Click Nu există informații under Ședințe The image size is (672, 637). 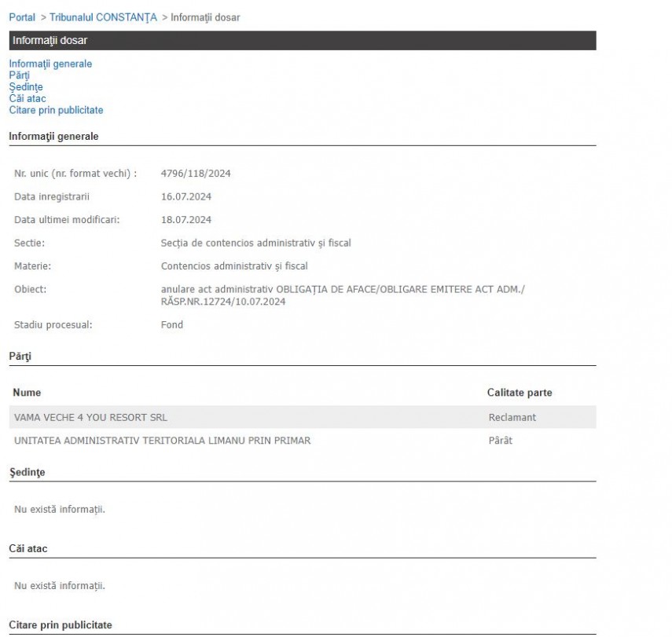(60, 509)
